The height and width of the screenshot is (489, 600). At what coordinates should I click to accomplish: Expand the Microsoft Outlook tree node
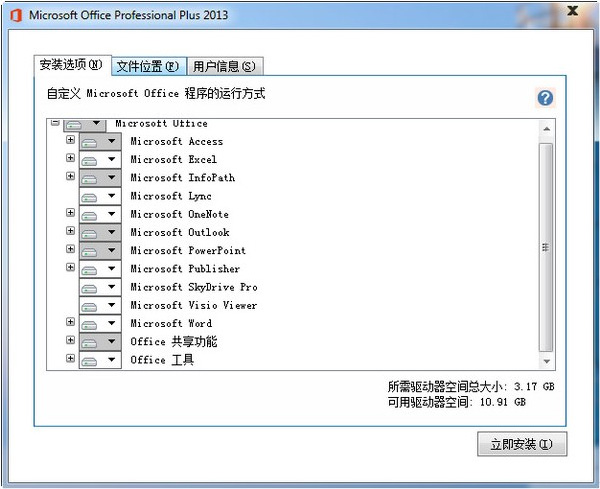tap(70, 230)
